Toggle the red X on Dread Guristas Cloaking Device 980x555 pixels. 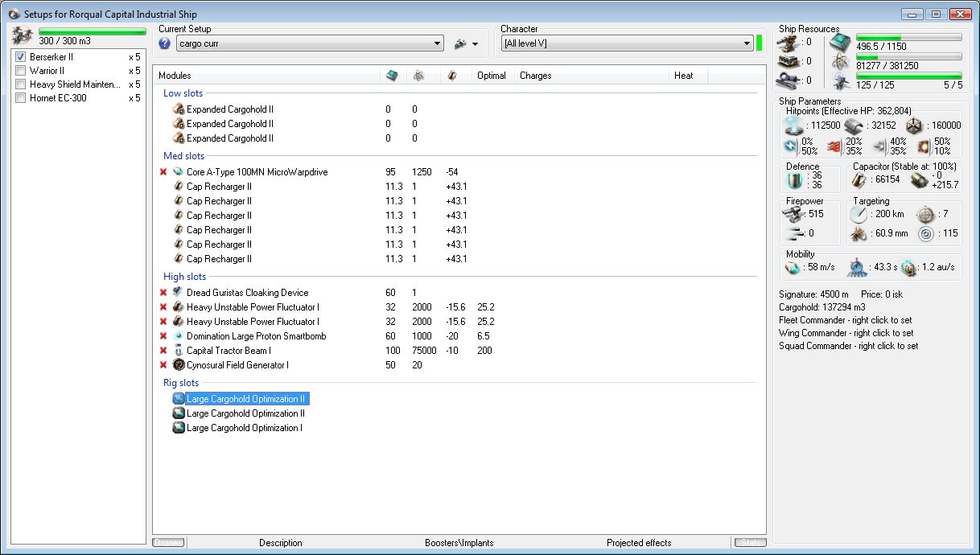pos(164,293)
